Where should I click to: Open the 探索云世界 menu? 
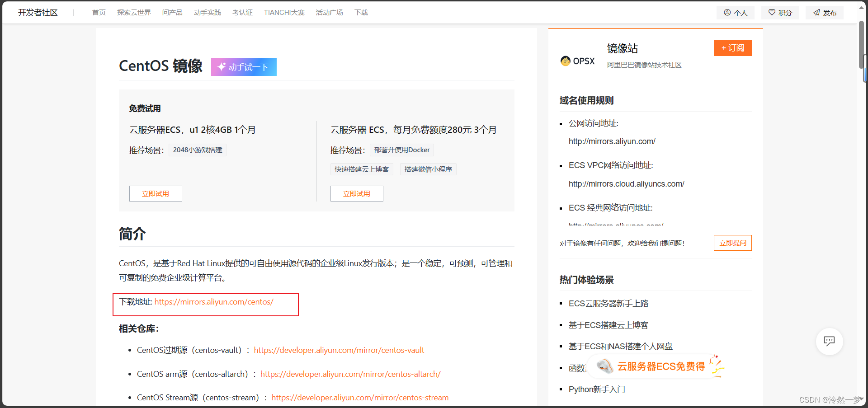tap(134, 13)
